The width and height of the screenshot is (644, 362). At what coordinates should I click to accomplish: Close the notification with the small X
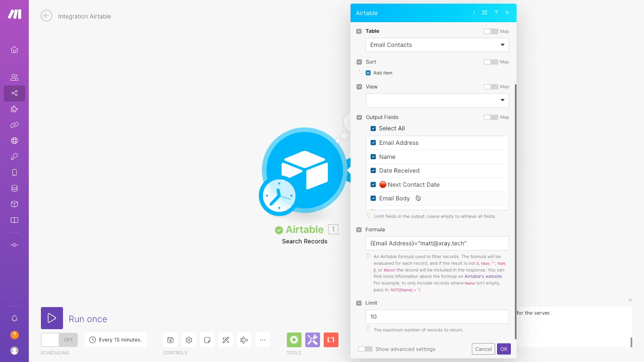coord(630,300)
